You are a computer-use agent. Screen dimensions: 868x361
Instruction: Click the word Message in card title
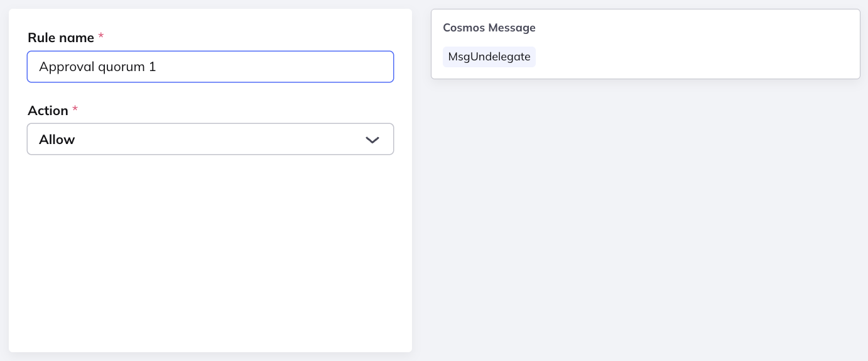tap(512, 28)
